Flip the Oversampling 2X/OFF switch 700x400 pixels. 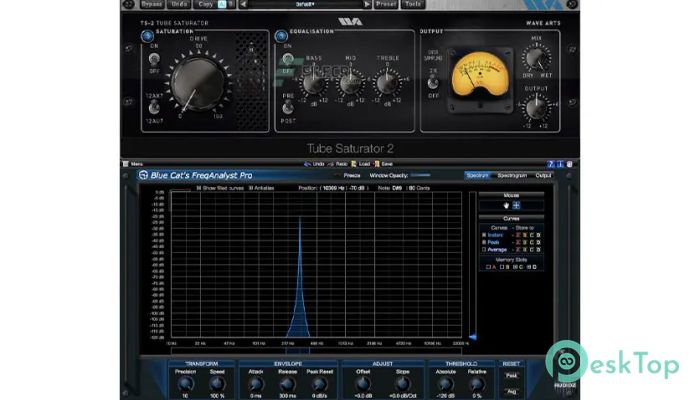(433, 83)
